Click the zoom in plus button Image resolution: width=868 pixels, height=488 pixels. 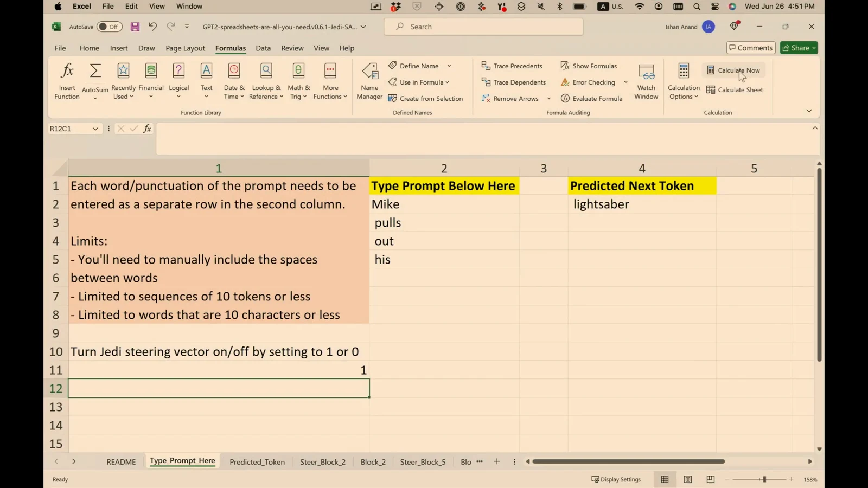792,479
